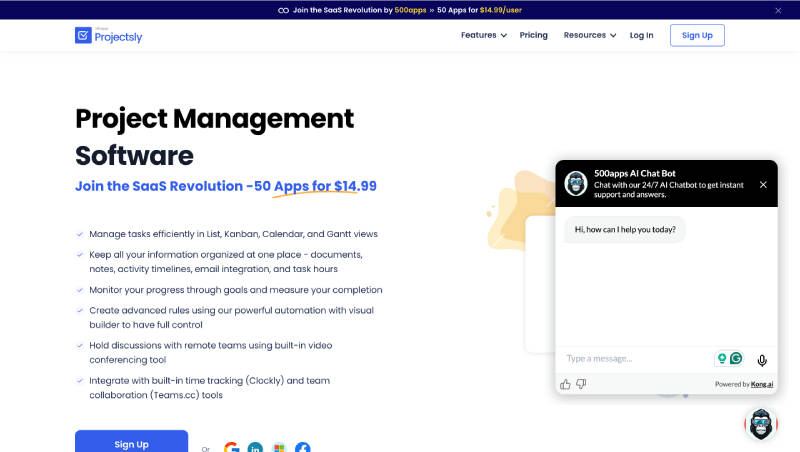Sign up with Facebook icon
The height and width of the screenshot is (452, 800).
(x=302, y=448)
